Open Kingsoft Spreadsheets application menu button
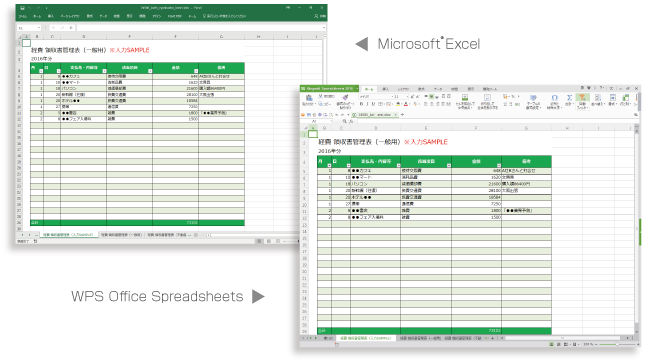The width and height of the screenshot is (646, 364). pyautogui.click(x=330, y=89)
